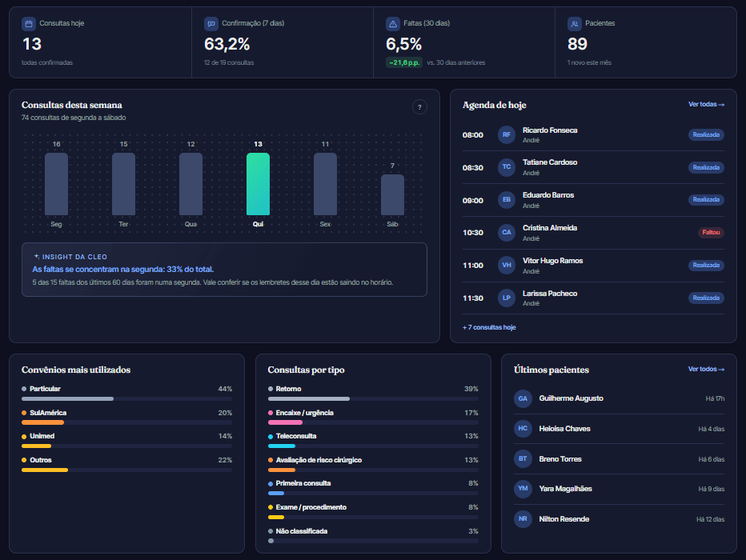Click the NR avatar for Nilton Resende
This screenshot has width=746, height=560.
point(523,518)
